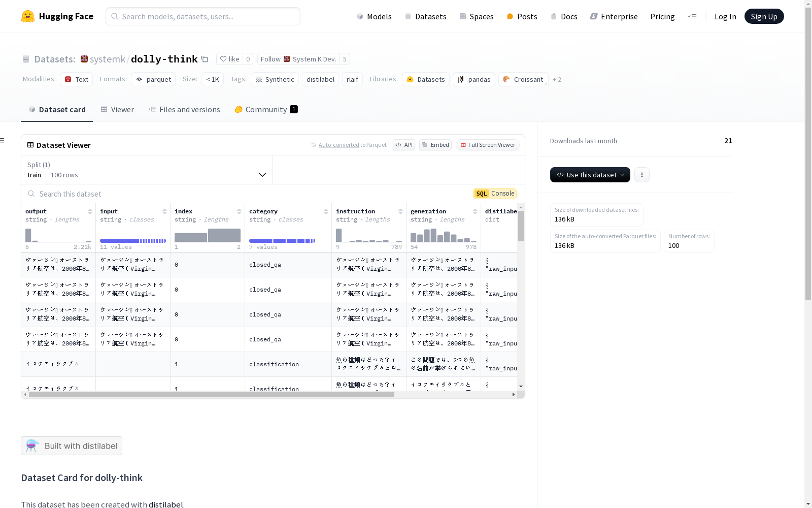Viewport: 812px width, 508px height.
Task: Open the API button
Action: (x=404, y=145)
